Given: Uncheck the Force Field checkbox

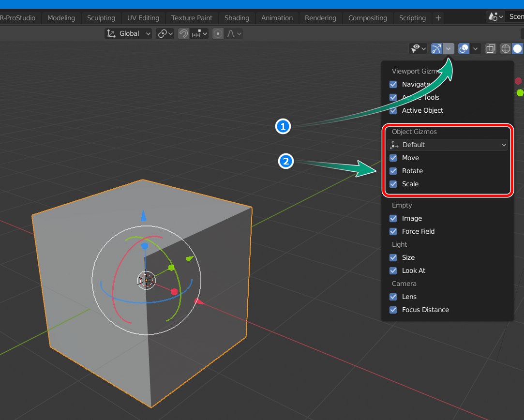Looking at the screenshot, I should click(393, 231).
